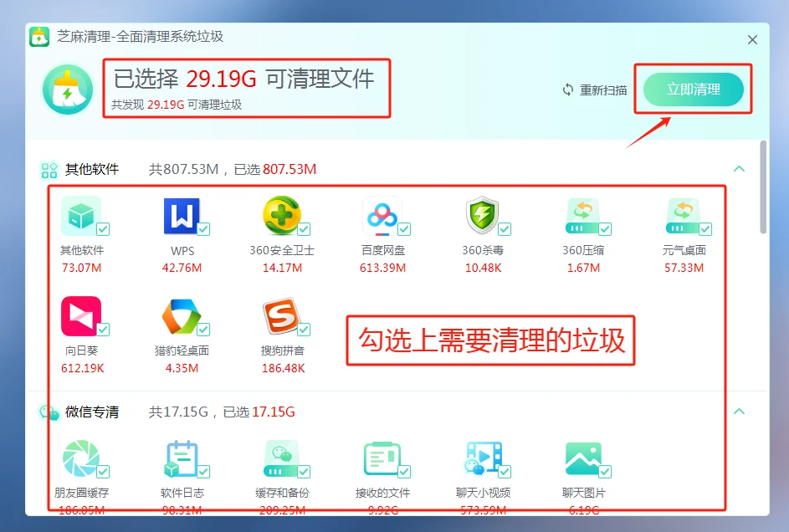Select the 其他软件 cube icon
This screenshot has width=789, height=532.
coord(81,216)
